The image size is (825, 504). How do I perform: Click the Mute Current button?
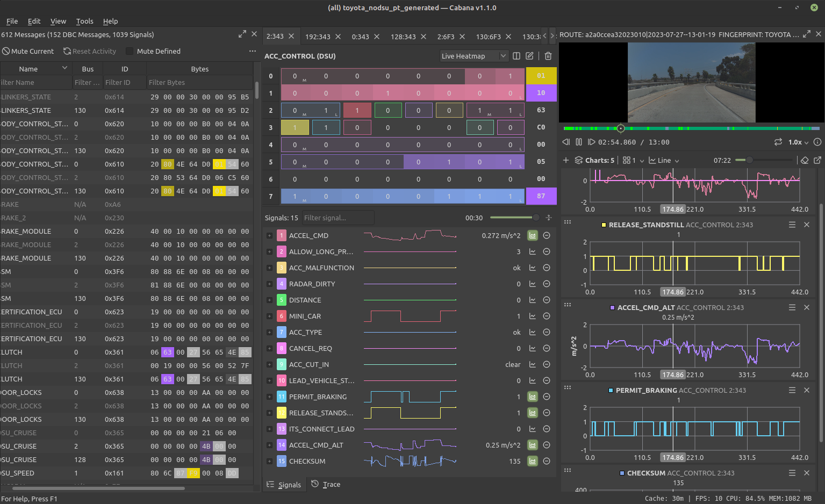(28, 51)
